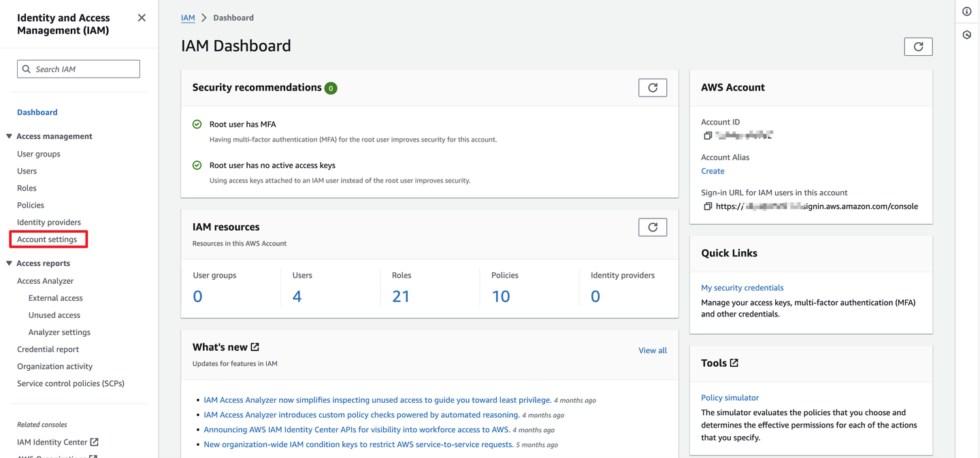Refresh the Security recommendations panel
Viewport: 980px width, 458px height.
652,88
